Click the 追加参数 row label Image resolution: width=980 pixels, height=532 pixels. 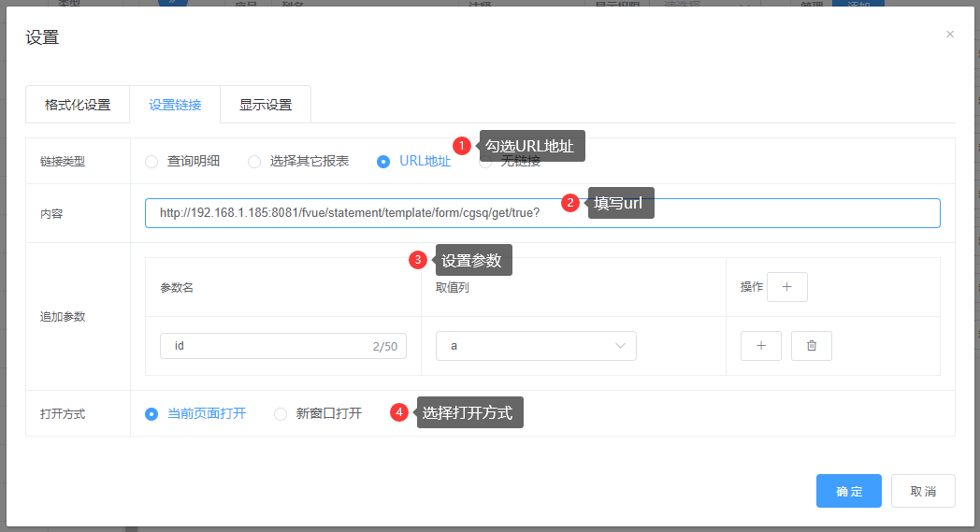(63, 316)
